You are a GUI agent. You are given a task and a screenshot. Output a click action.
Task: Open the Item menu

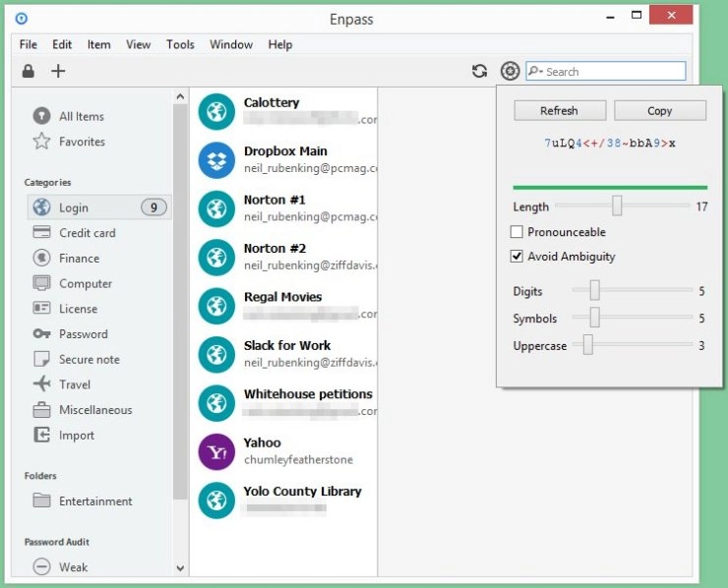point(99,44)
